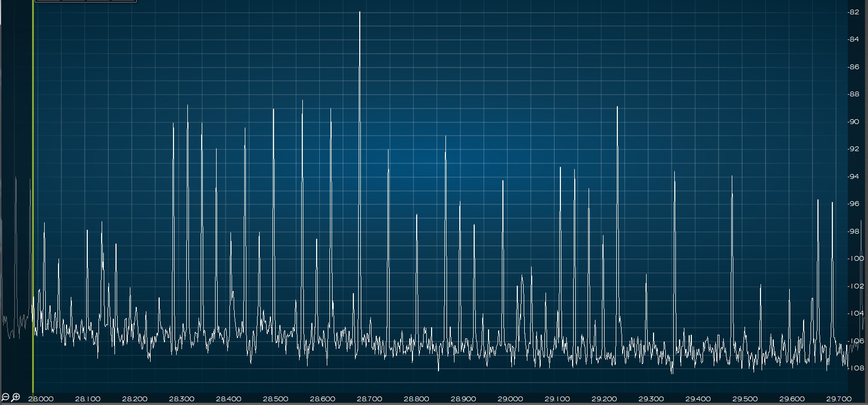
Task: Click the last button in top-left strip
Action: (x=123, y=1)
